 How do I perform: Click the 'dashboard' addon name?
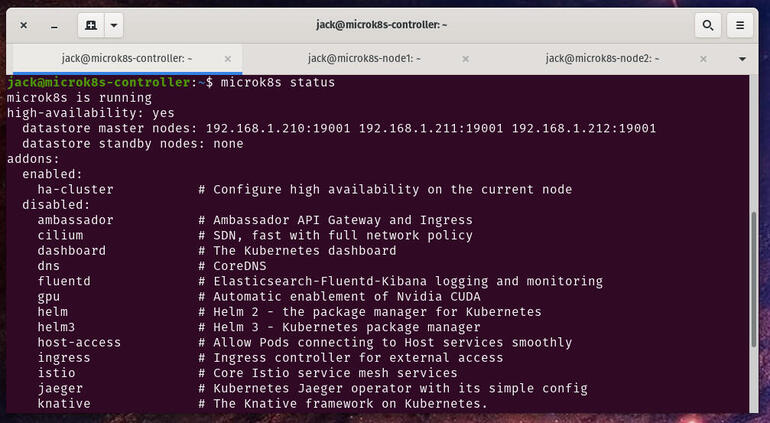pyautogui.click(x=72, y=251)
